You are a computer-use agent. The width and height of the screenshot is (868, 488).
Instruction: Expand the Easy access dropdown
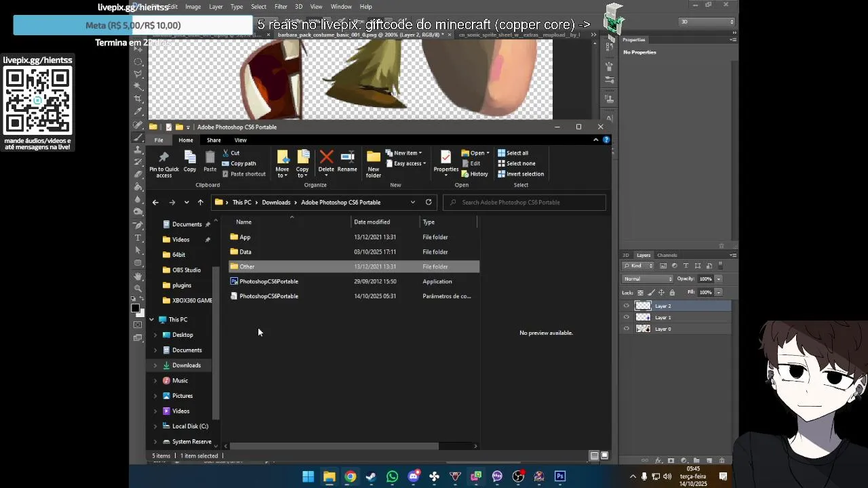tap(406, 163)
